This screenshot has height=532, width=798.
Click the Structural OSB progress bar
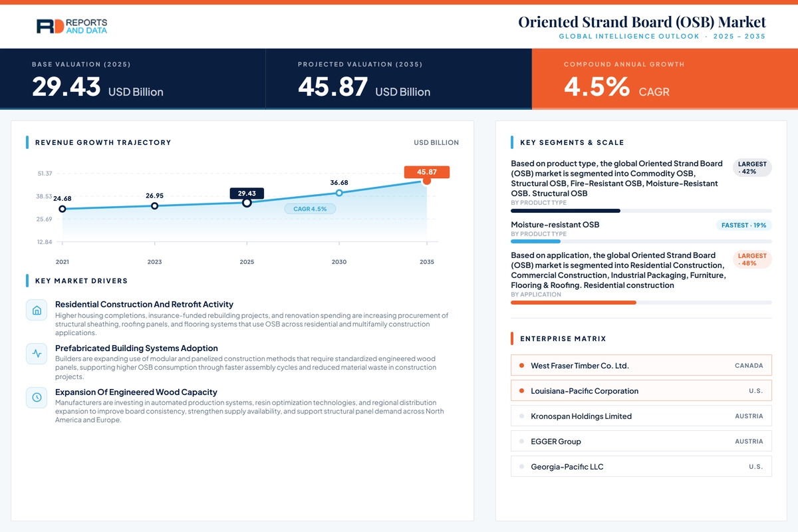click(641, 211)
